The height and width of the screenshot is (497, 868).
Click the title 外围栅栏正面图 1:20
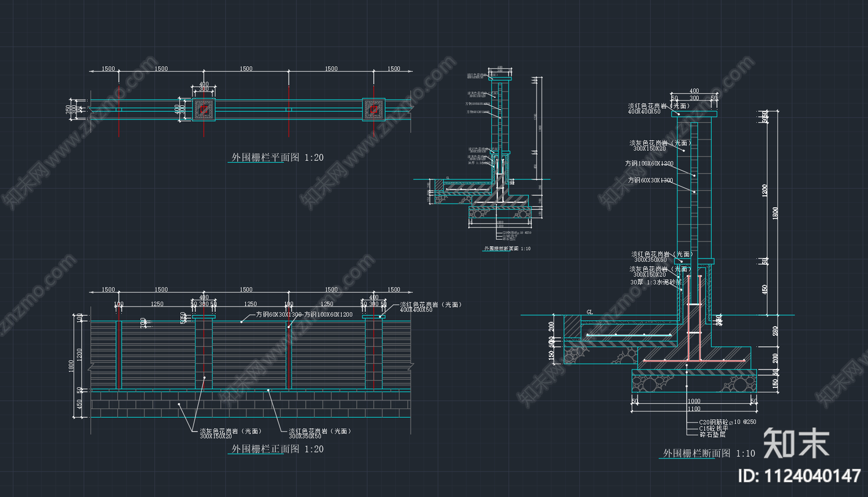click(277, 449)
